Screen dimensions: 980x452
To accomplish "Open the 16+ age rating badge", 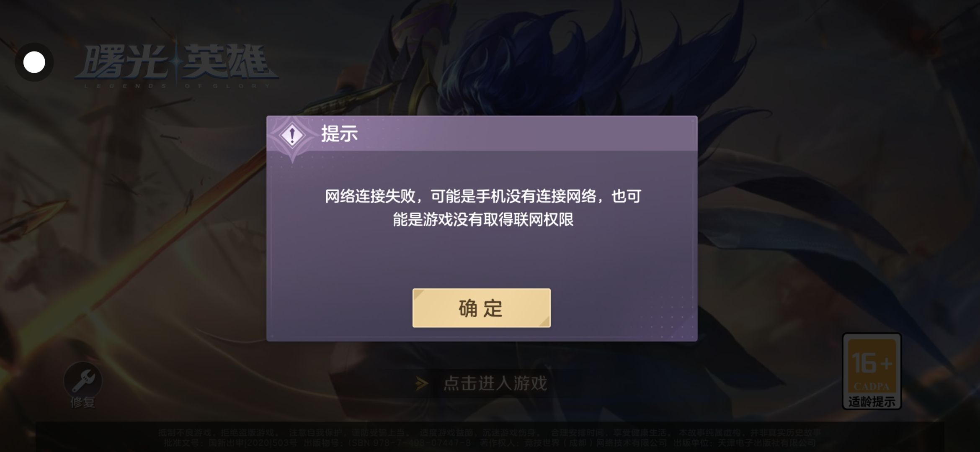I will [x=872, y=371].
